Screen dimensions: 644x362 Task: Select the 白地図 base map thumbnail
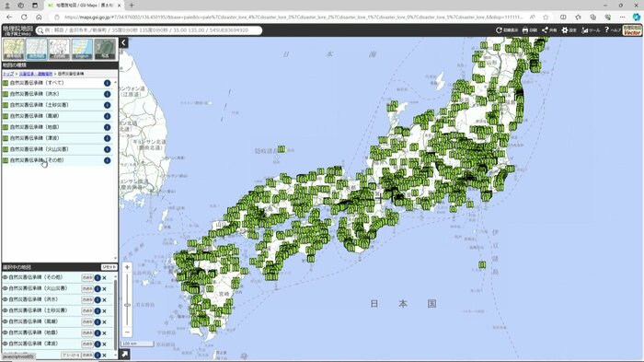click(x=59, y=49)
